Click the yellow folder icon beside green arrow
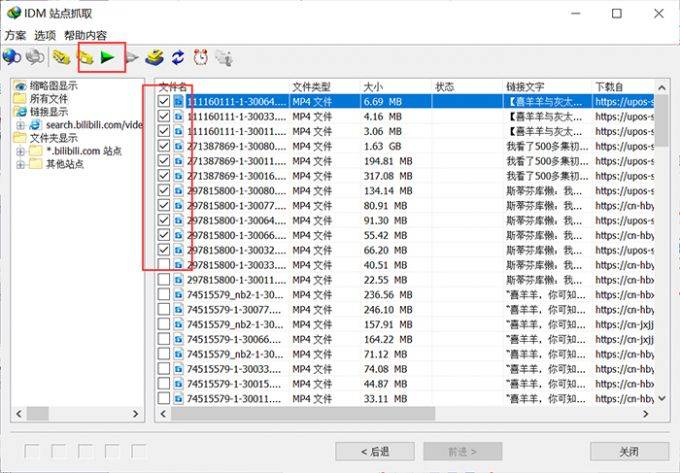Image resolution: width=680 pixels, height=473 pixels. (x=86, y=57)
